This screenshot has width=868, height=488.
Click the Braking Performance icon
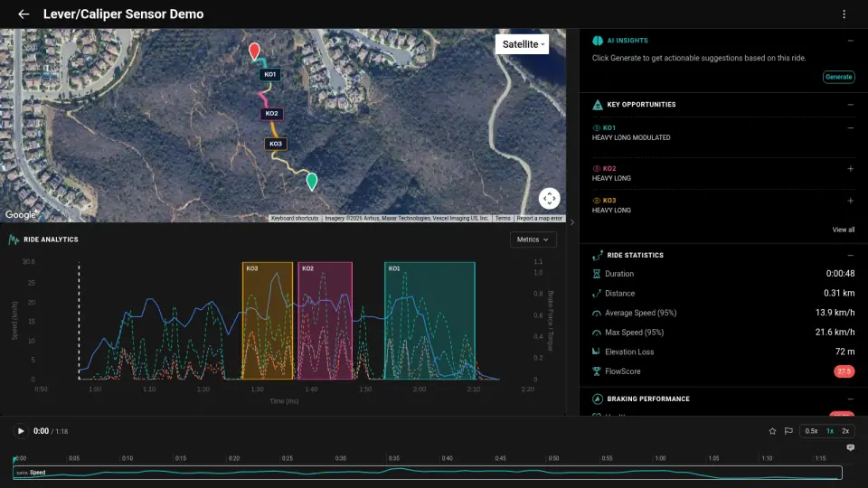tap(598, 399)
